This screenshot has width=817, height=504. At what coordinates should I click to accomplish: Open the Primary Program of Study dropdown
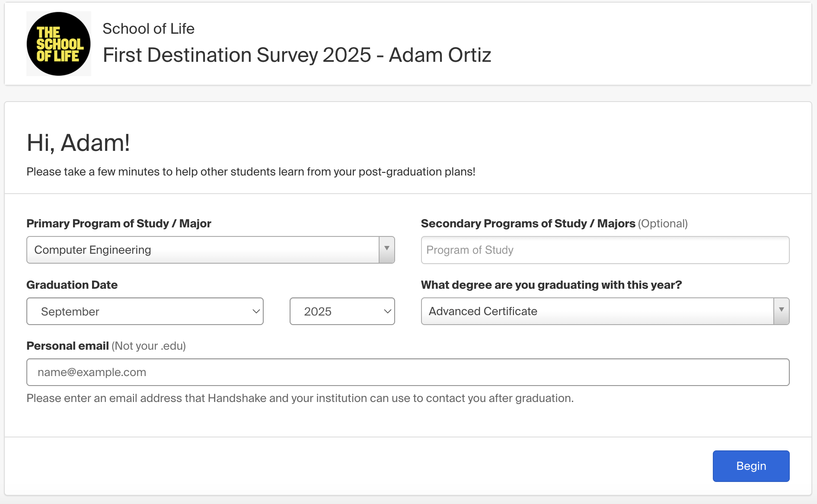(x=211, y=250)
